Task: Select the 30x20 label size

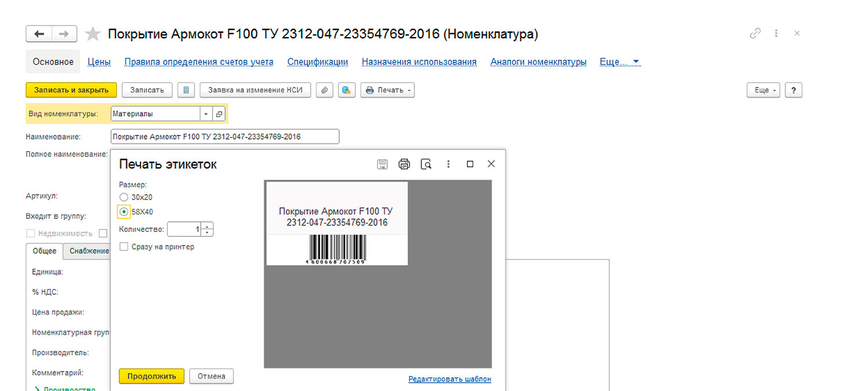Action: (x=124, y=197)
